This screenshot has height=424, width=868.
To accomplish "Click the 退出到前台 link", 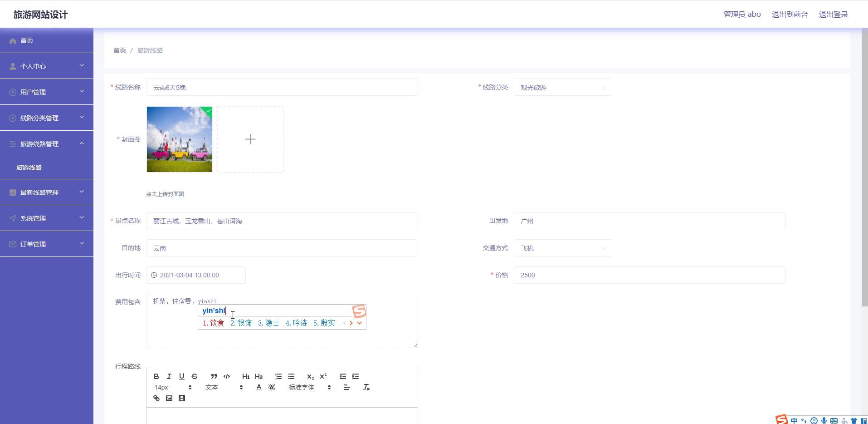I will point(790,15).
